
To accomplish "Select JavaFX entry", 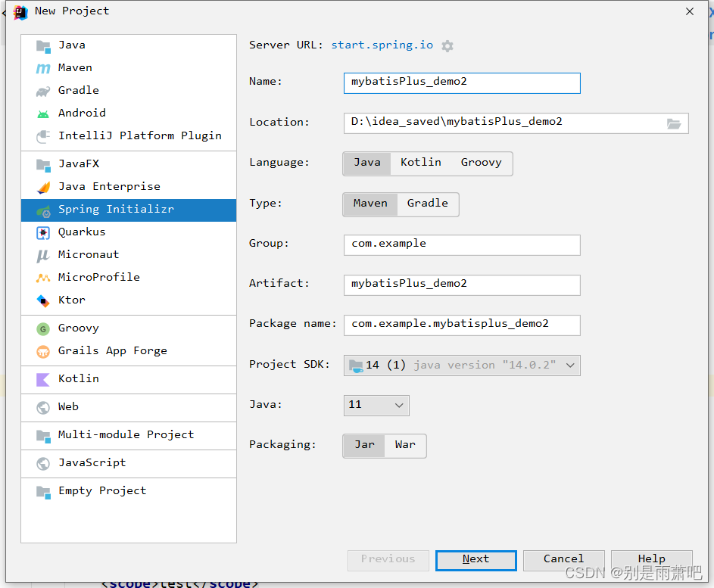I will (129, 164).
